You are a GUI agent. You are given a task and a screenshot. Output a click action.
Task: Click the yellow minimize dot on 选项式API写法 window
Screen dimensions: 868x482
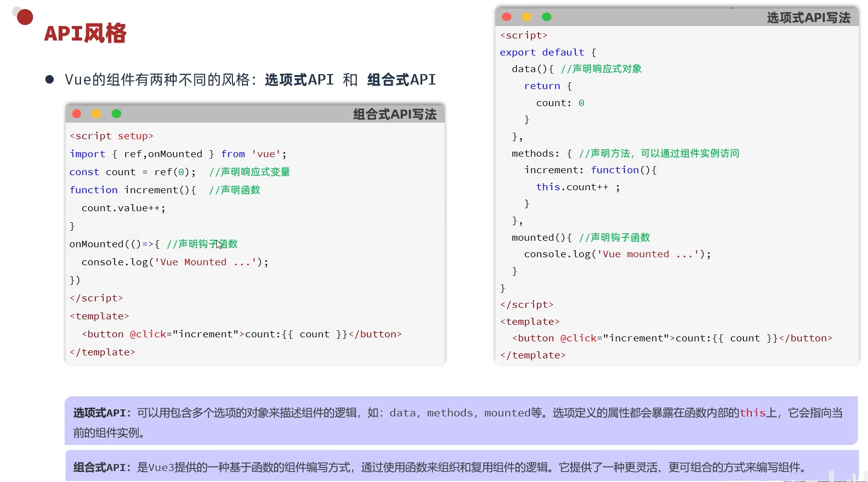(x=526, y=17)
